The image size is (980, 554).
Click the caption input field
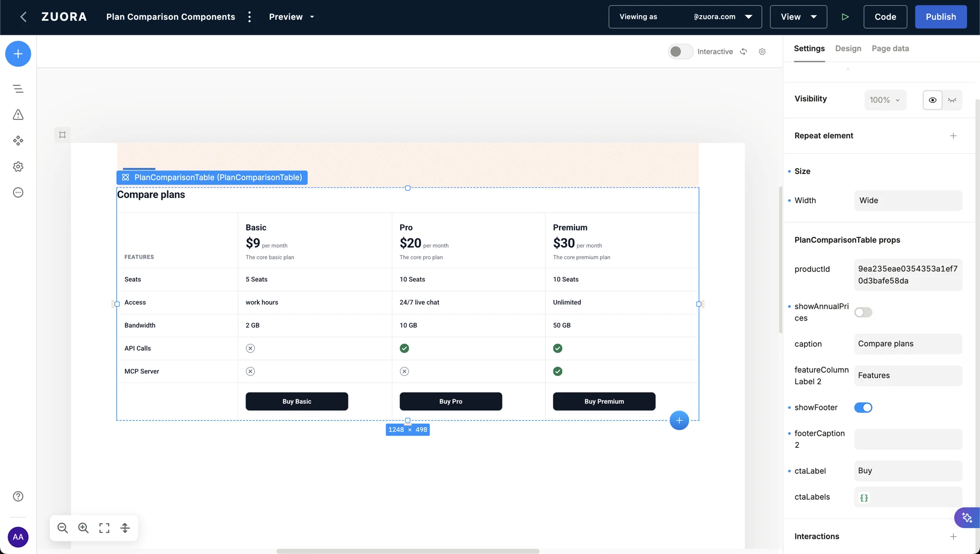tap(908, 344)
